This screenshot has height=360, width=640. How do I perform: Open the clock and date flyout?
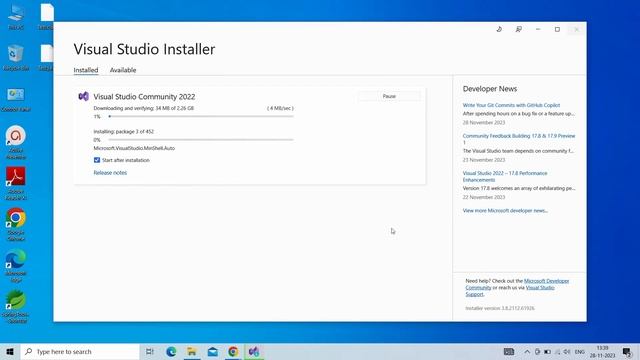pyautogui.click(x=602, y=351)
